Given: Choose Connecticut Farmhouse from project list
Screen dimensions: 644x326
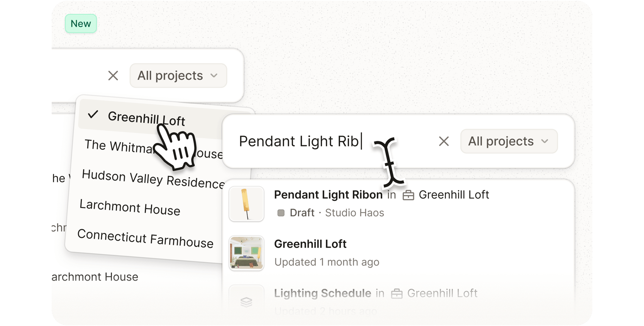Looking at the screenshot, I should pyautogui.click(x=145, y=238).
